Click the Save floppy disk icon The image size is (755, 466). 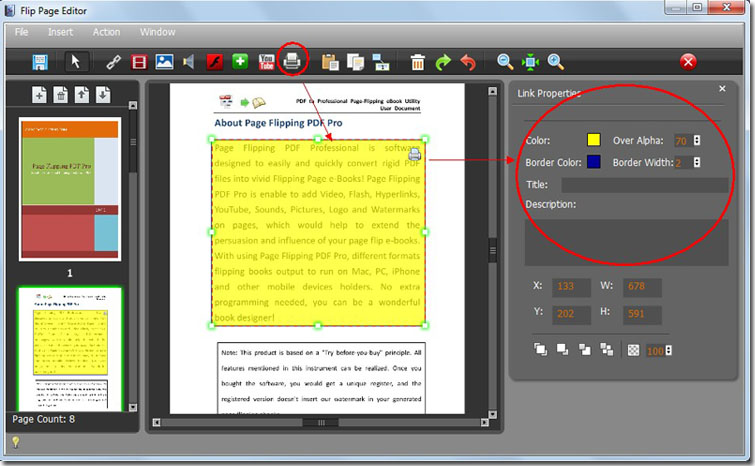click(x=39, y=62)
